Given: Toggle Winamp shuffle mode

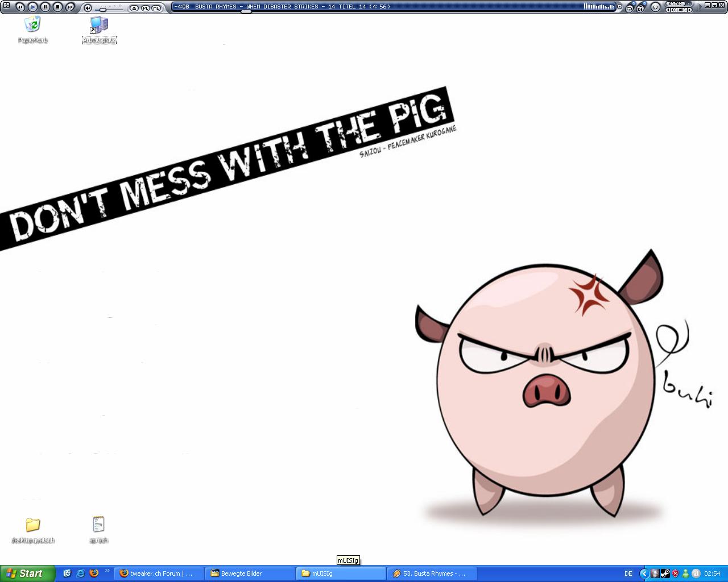Looking at the screenshot, I should pyautogui.click(x=641, y=9).
